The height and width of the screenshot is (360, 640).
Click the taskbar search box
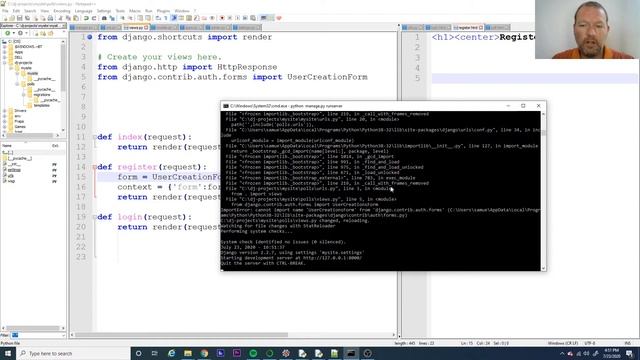[x=73, y=353]
